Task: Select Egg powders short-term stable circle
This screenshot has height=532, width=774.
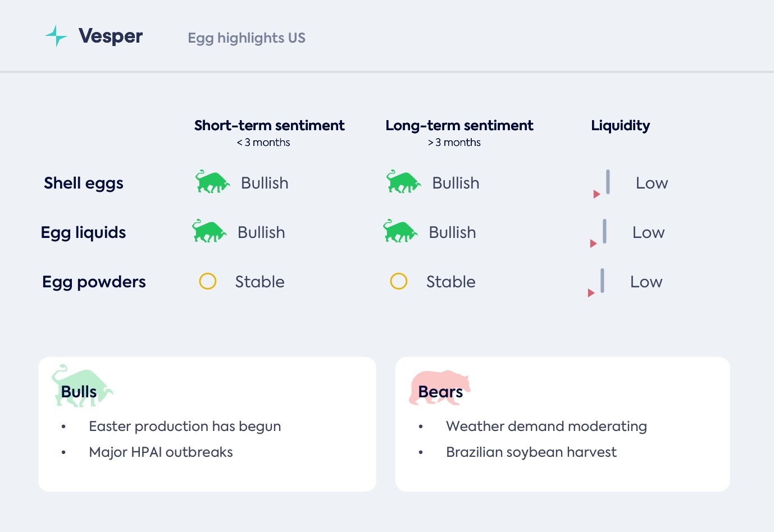Action: tap(208, 281)
